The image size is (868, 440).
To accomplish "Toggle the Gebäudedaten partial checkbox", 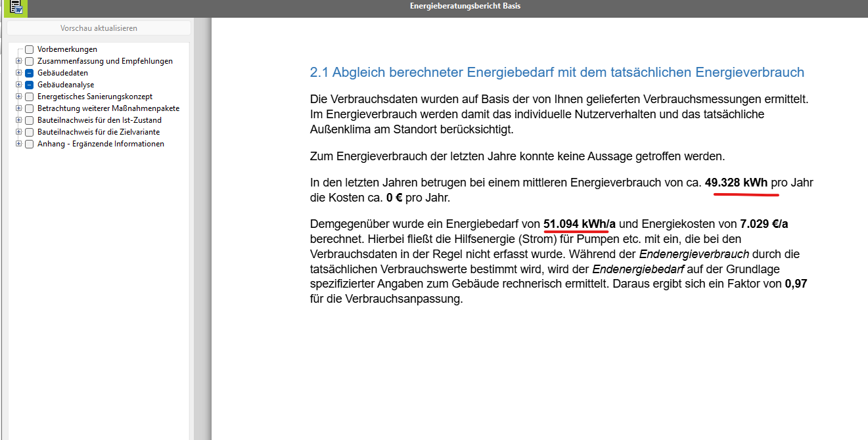I will pyautogui.click(x=29, y=73).
